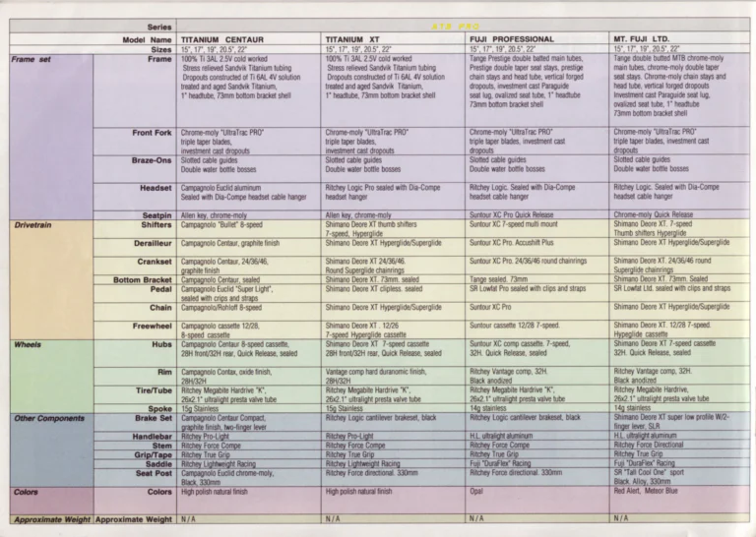This screenshot has width=756, height=537.
Task: Select the "Grip/Tape" row label
Action: [153, 454]
